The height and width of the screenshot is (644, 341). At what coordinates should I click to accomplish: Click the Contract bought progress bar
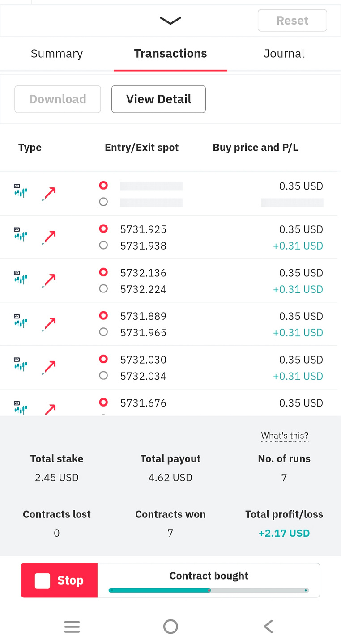pyautogui.click(x=209, y=590)
